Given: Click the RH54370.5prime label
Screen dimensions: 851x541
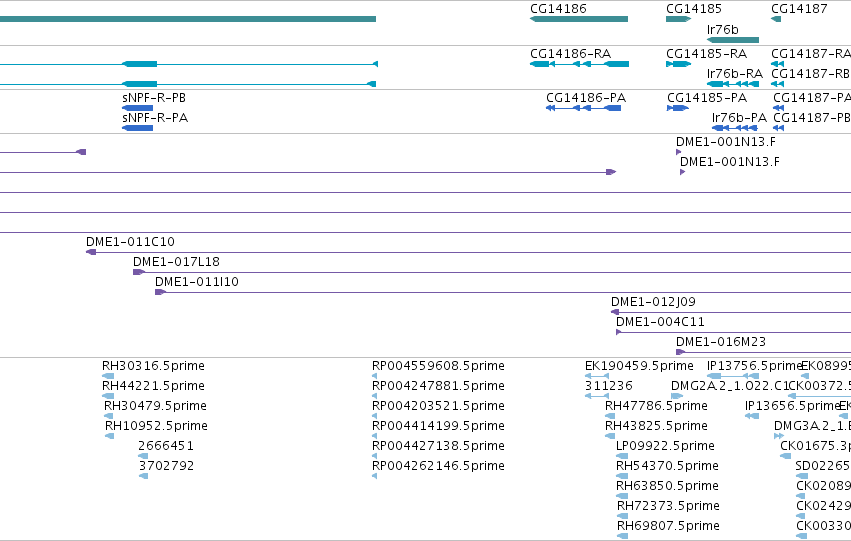Looking at the screenshot, I should click(x=668, y=466).
